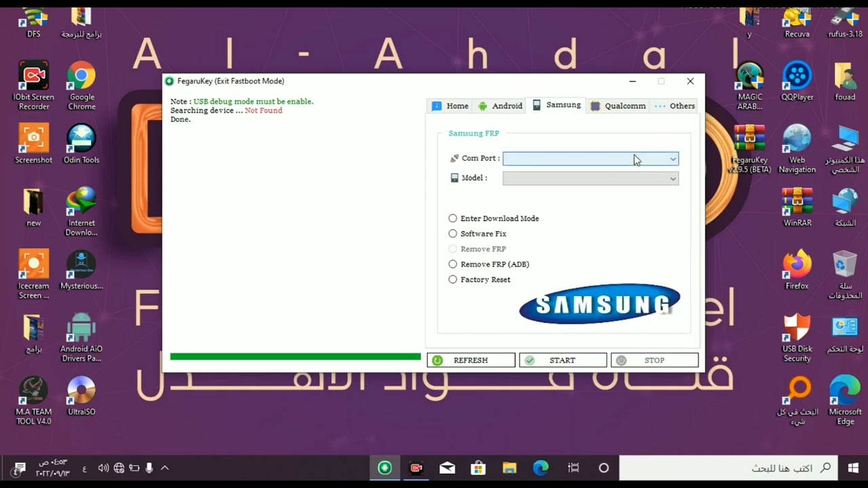
Task: Select Factory Reset radio option
Action: (x=479, y=279)
